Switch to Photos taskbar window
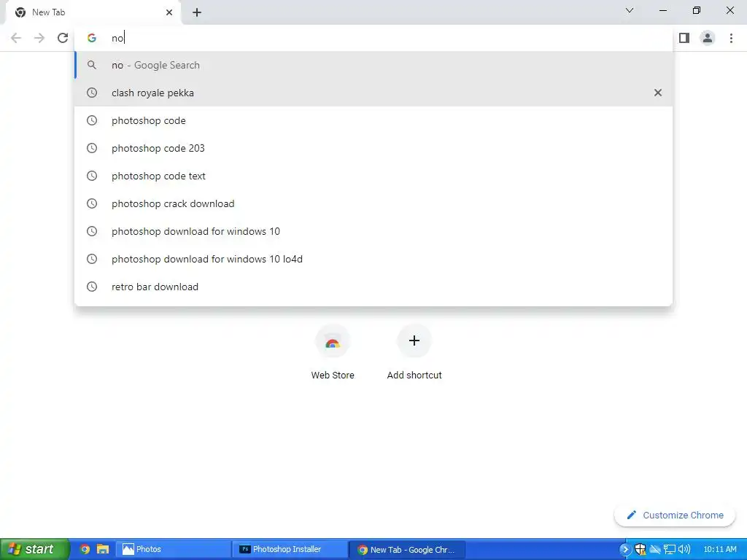The width and height of the screenshot is (747, 560). 174,549
